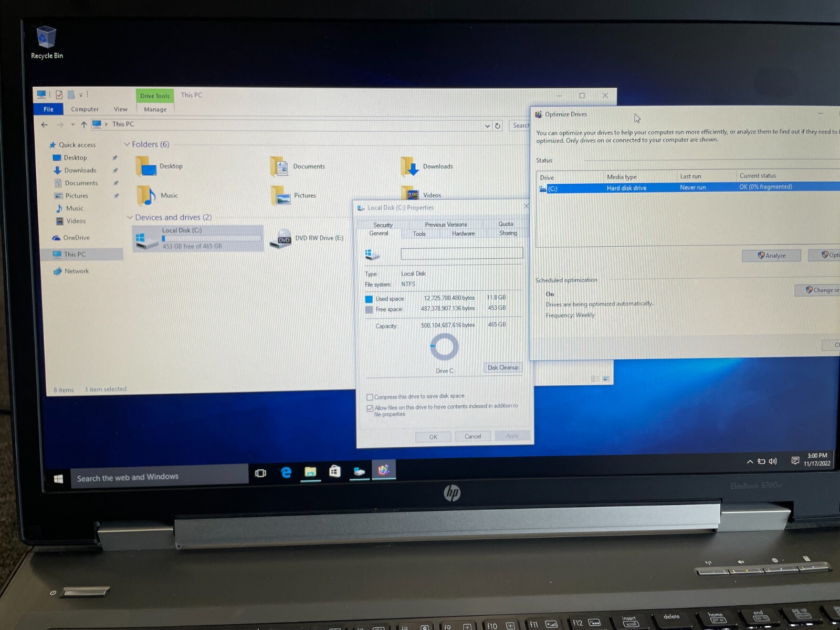The height and width of the screenshot is (630, 840).
Task: Refresh the This PC view
Action: 498,126
